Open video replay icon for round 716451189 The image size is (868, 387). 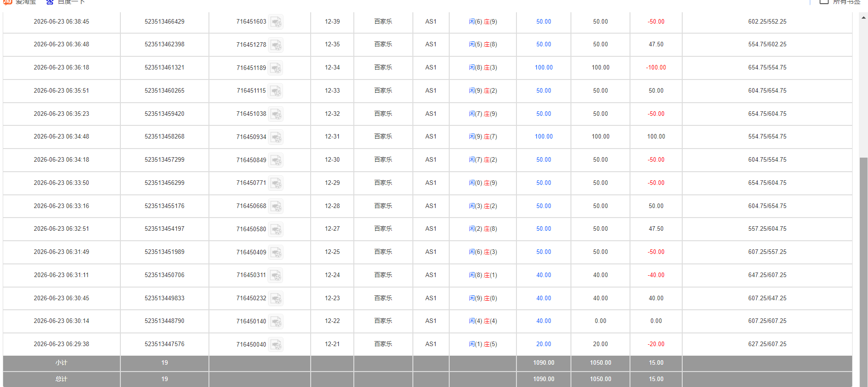(276, 68)
